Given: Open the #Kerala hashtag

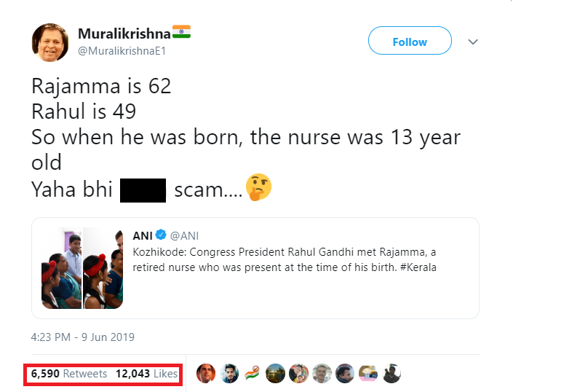Looking at the screenshot, I should point(418,267).
